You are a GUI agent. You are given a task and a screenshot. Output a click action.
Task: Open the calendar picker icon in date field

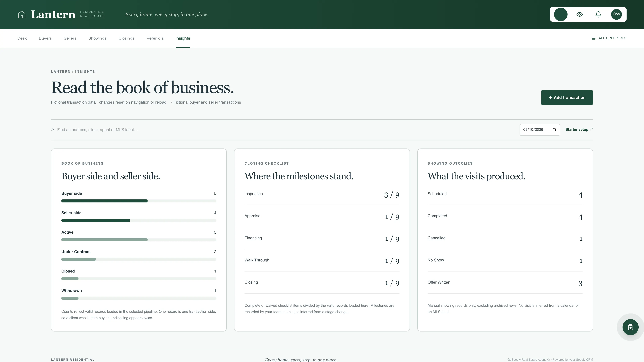coord(554,130)
